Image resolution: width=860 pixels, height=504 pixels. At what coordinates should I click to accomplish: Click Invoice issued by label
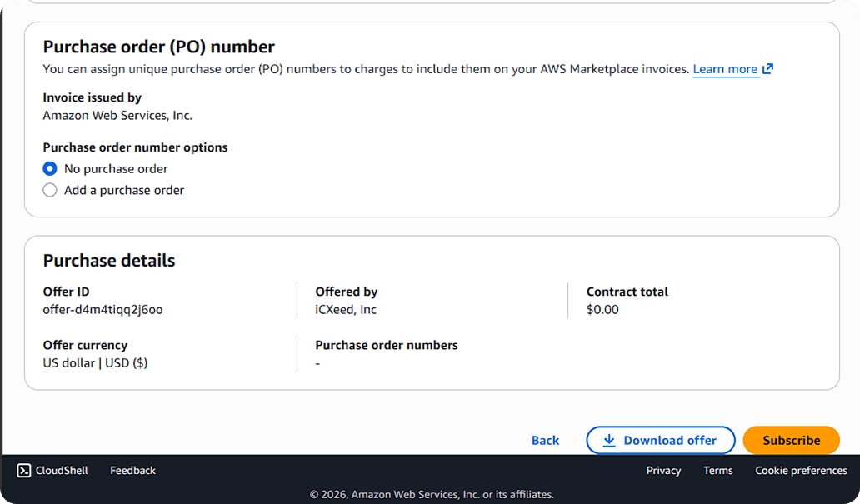(x=92, y=97)
